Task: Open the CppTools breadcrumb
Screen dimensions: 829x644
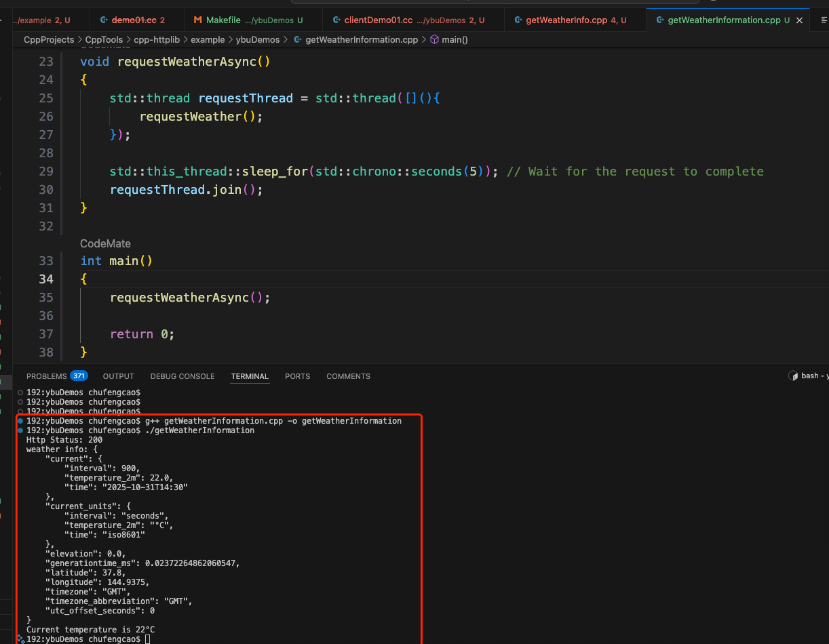Action: (x=104, y=40)
